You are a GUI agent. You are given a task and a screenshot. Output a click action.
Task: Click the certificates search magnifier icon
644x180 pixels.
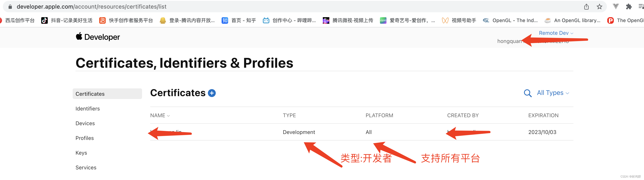(x=527, y=93)
